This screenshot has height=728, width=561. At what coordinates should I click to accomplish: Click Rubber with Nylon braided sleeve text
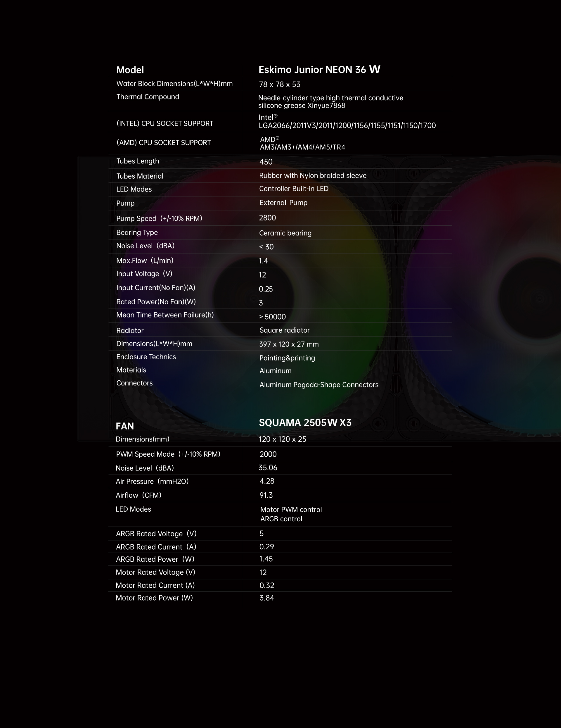312,176
